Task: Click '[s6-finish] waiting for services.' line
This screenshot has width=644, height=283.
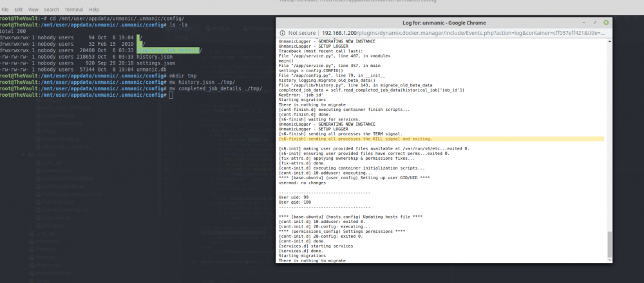Action: (319, 119)
